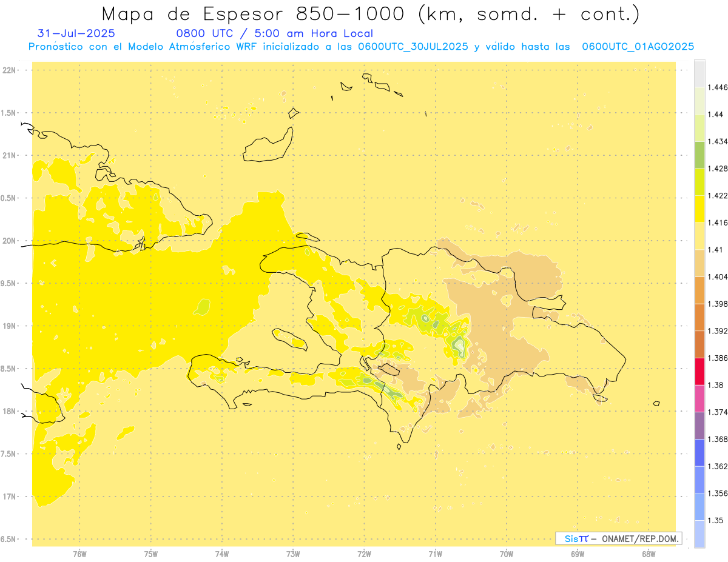Click the '0800 UTC / 5:00 am Hora Local' text
The height and width of the screenshot is (562, 728).
pos(274,34)
